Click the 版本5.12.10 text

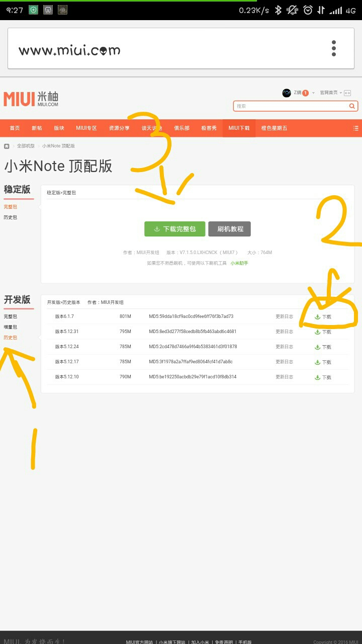(x=67, y=377)
